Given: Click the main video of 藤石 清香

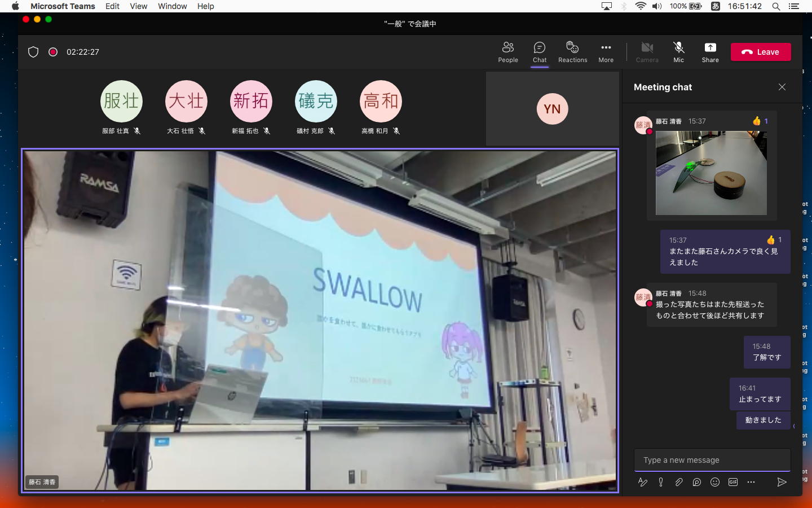Looking at the screenshot, I should pos(320,320).
